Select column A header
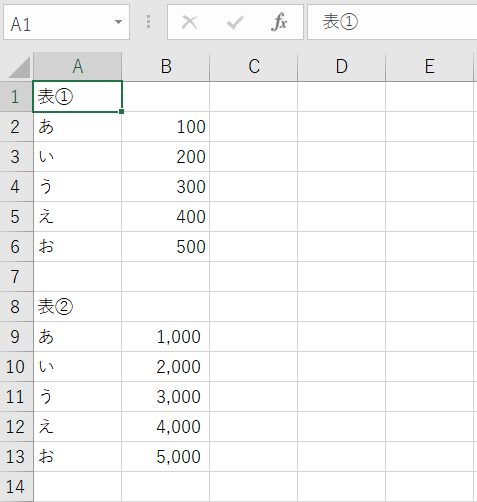Viewport: 477px width, 502px height. pos(78,66)
